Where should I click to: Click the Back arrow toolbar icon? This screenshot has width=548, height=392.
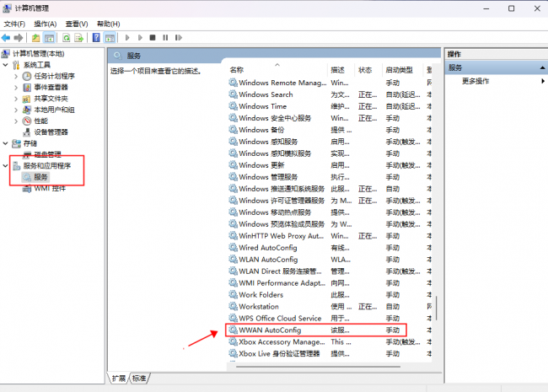(6, 37)
